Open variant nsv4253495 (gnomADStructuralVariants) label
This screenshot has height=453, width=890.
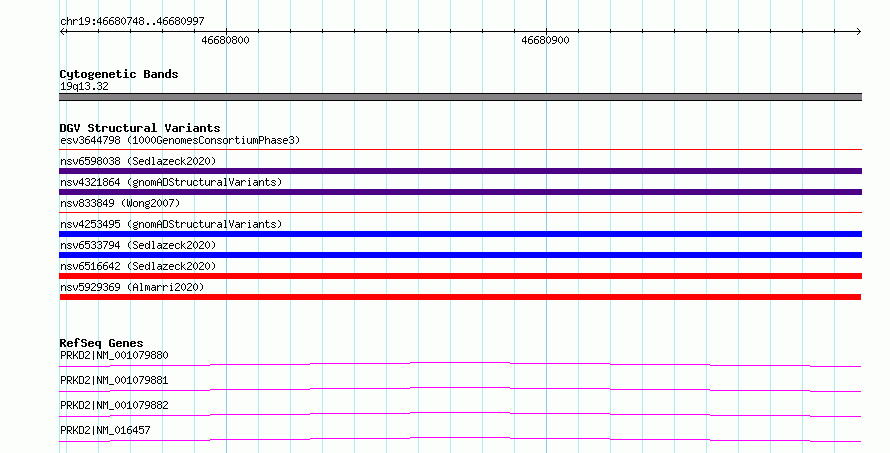(x=171, y=224)
